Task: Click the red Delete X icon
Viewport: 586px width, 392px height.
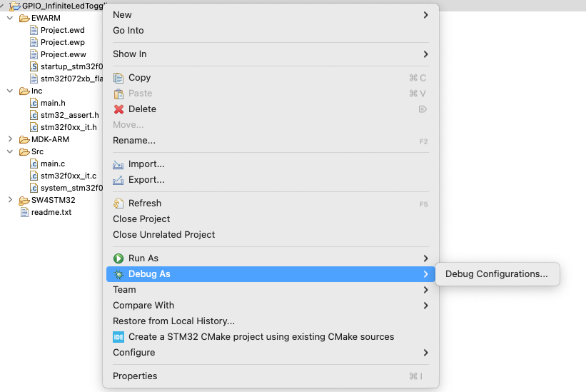Action: point(118,109)
